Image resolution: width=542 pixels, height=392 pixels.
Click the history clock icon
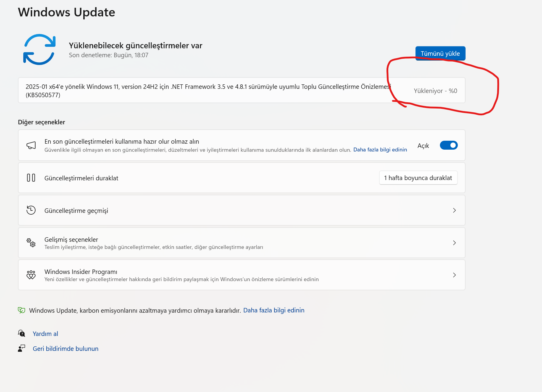[31, 210]
